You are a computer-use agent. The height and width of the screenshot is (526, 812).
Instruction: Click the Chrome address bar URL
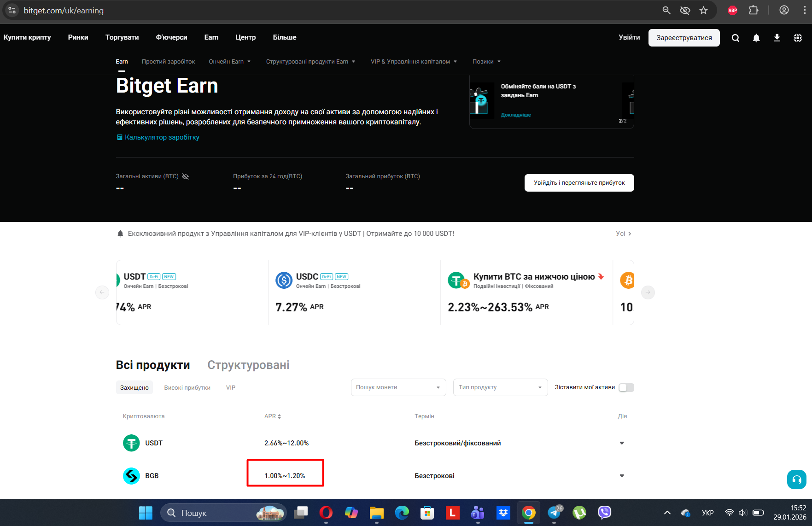(64, 10)
